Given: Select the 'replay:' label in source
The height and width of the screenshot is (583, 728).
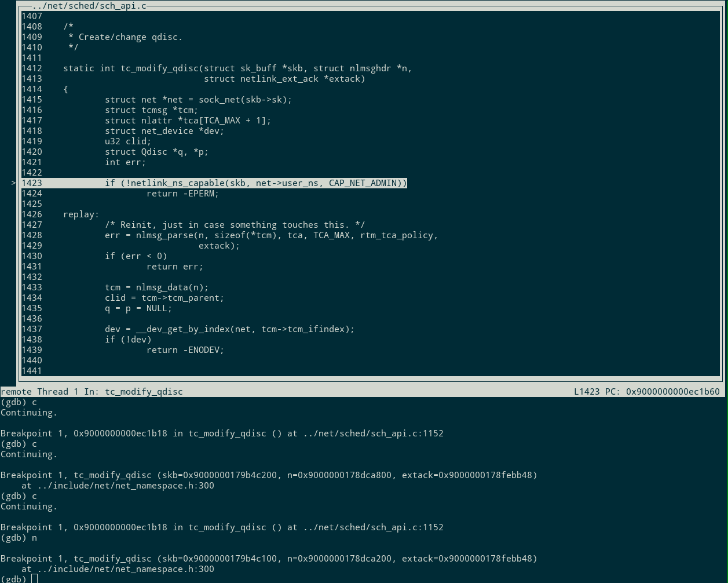Looking at the screenshot, I should point(81,214).
